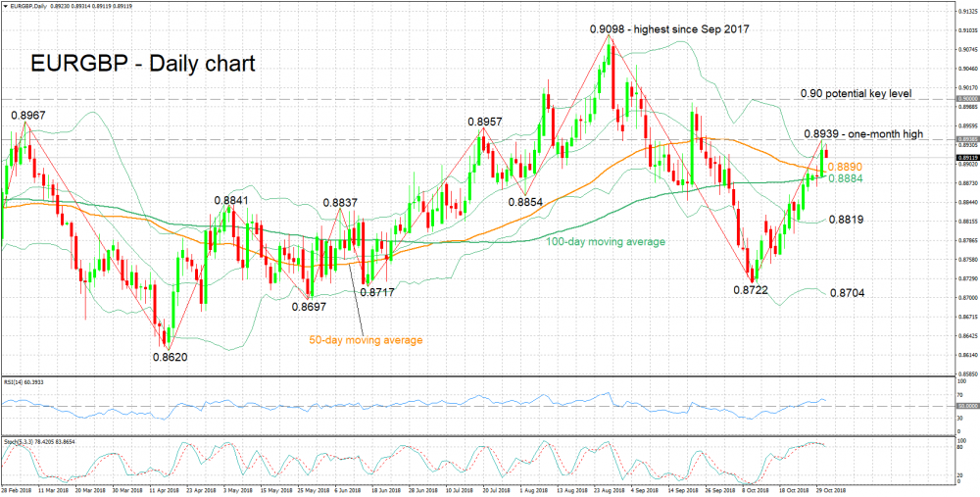The width and height of the screenshot is (980, 497).
Task: Click the 0.90000 level tag on price axis
Action: click(965, 99)
